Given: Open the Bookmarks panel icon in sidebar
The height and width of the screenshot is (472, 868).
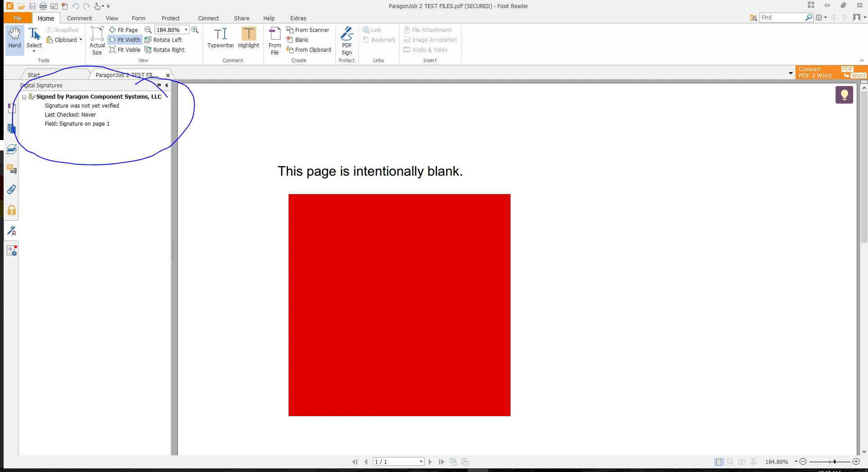Looking at the screenshot, I should pos(12,108).
